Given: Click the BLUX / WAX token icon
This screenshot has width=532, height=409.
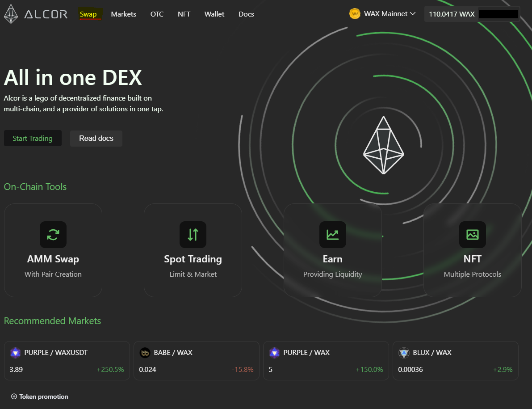Looking at the screenshot, I should pos(404,353).
